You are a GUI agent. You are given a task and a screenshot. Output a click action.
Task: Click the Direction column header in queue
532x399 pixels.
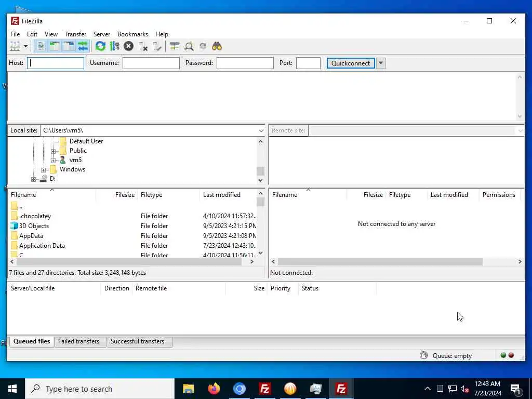pos(116,288)
